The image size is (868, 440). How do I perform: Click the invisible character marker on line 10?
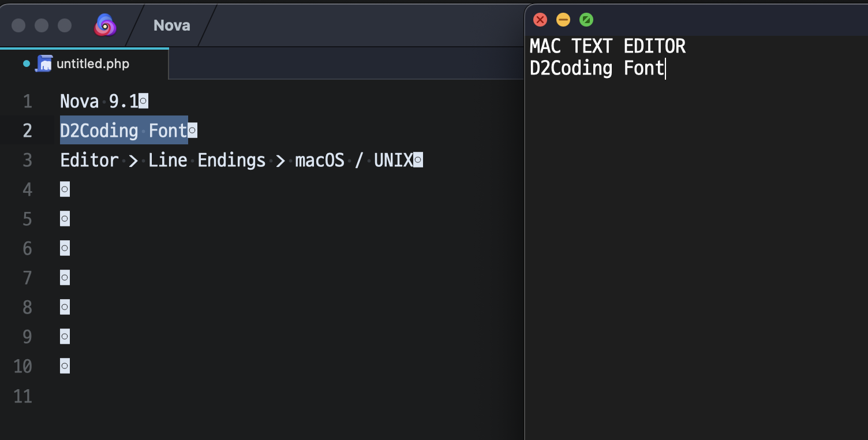(x=65, y=366)
